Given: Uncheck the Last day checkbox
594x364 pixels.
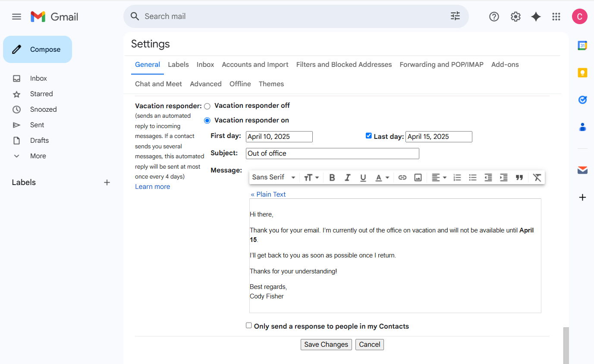Looking at the screenshot, I should click(368, 136).
